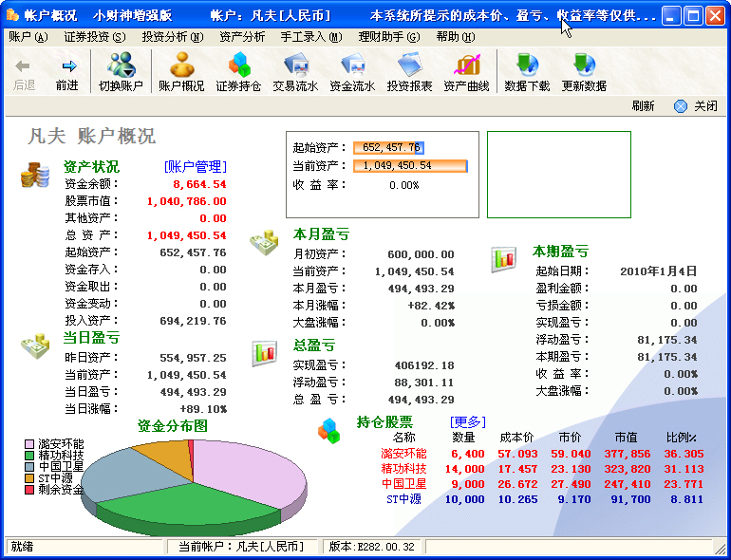Click the pink pie chart slice
The image size is (731, 560).
(252, 471)
